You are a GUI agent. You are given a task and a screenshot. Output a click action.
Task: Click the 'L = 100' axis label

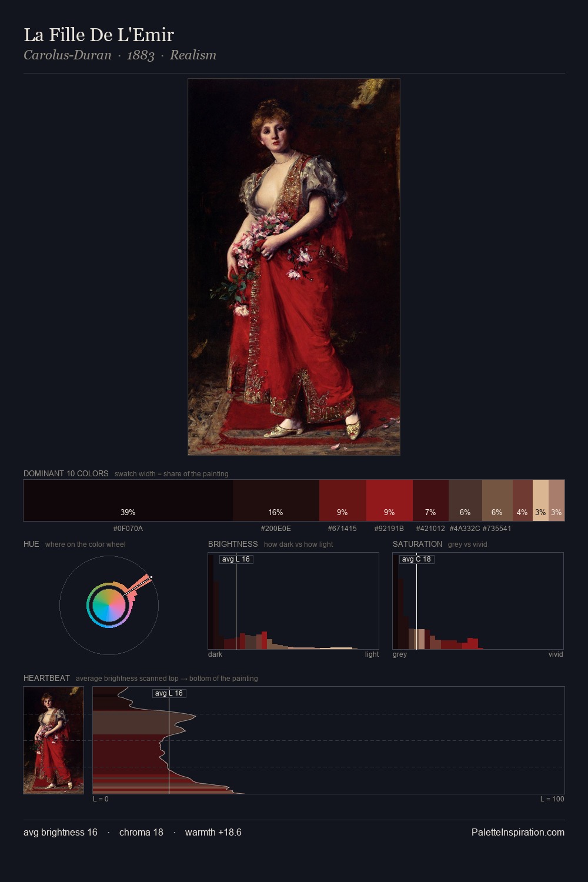552,799
